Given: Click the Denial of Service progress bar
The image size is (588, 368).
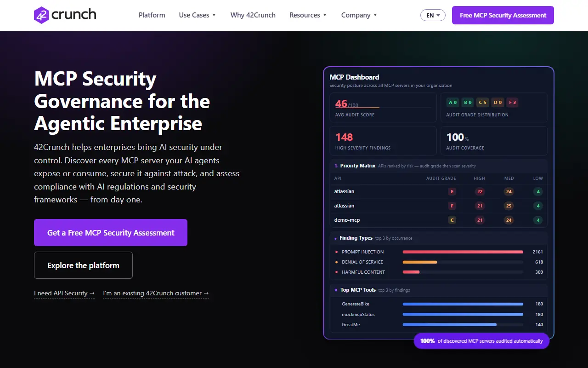Looking at the screenshot, I should (463, 262).
